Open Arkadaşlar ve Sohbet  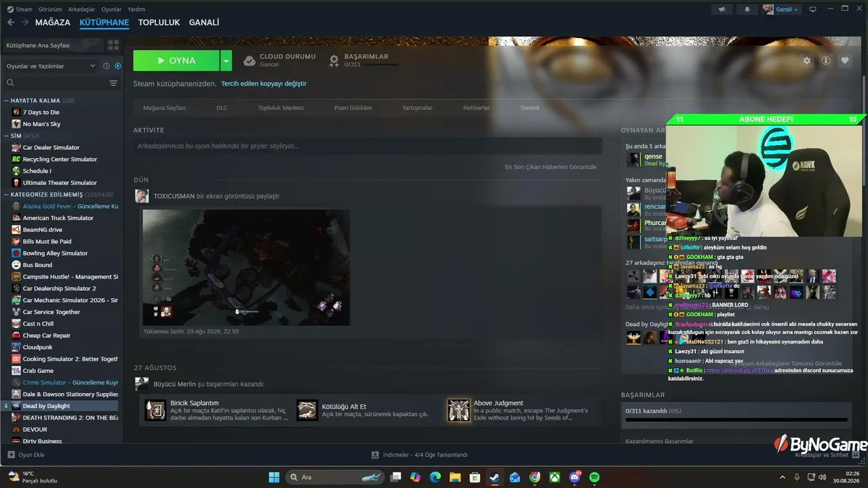pos(827,455)
